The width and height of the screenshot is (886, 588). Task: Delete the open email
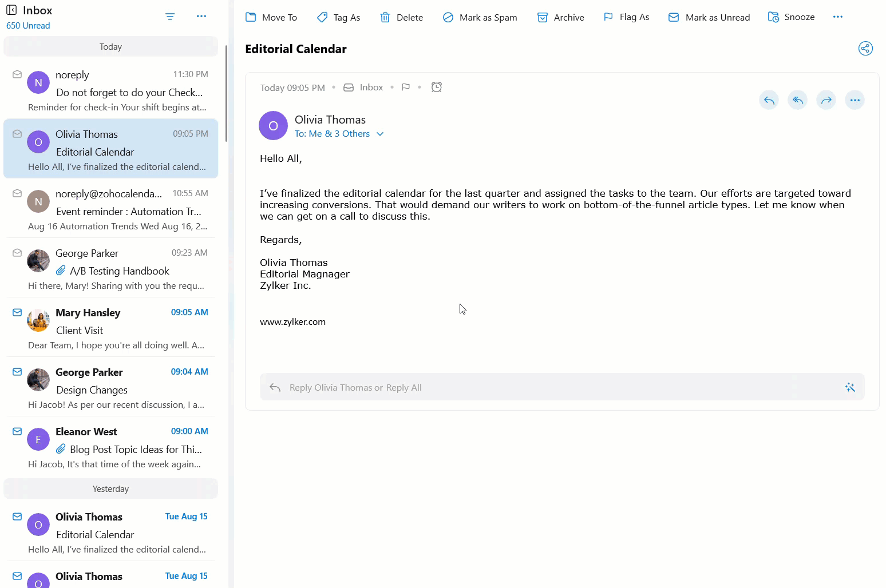(x=401, y=17)
